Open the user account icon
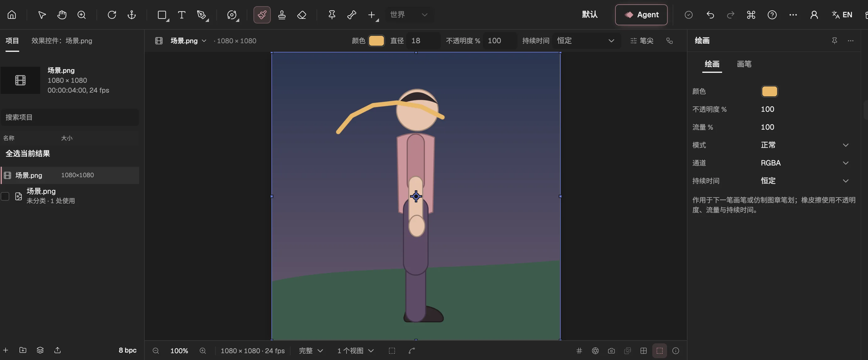The width and height of the screenshot is (868, 360). [814, 15]
